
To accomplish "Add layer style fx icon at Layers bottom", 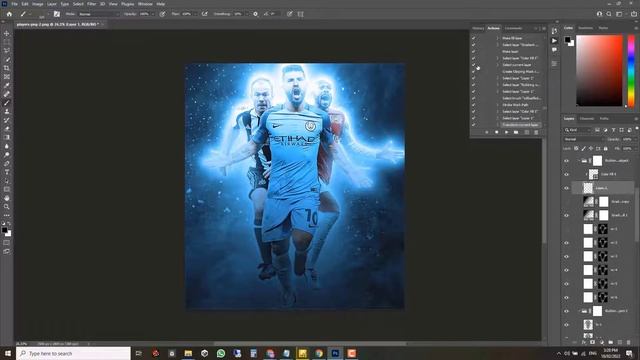I will [x=584, y=342].
